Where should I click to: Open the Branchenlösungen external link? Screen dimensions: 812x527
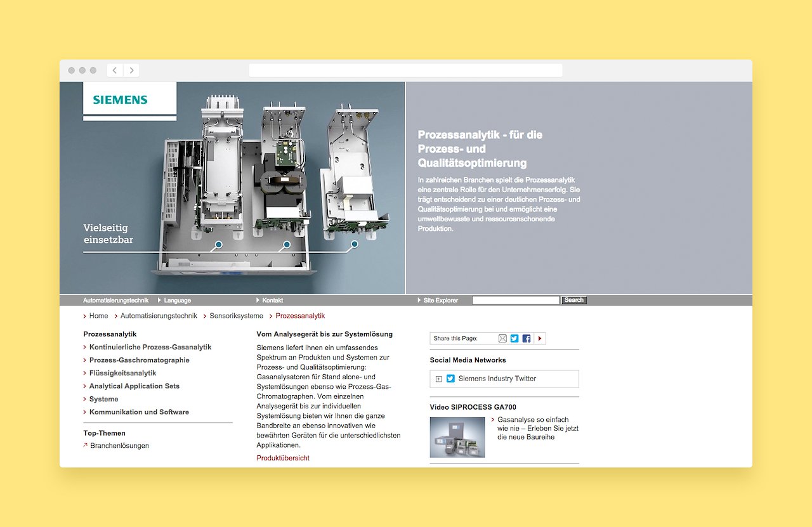119,446
